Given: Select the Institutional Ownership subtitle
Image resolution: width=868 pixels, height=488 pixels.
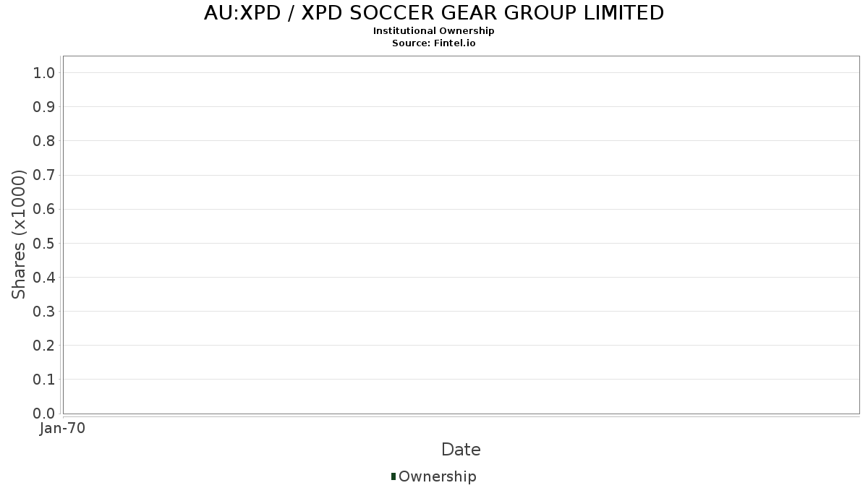Looking at the screenshot, I should coord(434,31).
